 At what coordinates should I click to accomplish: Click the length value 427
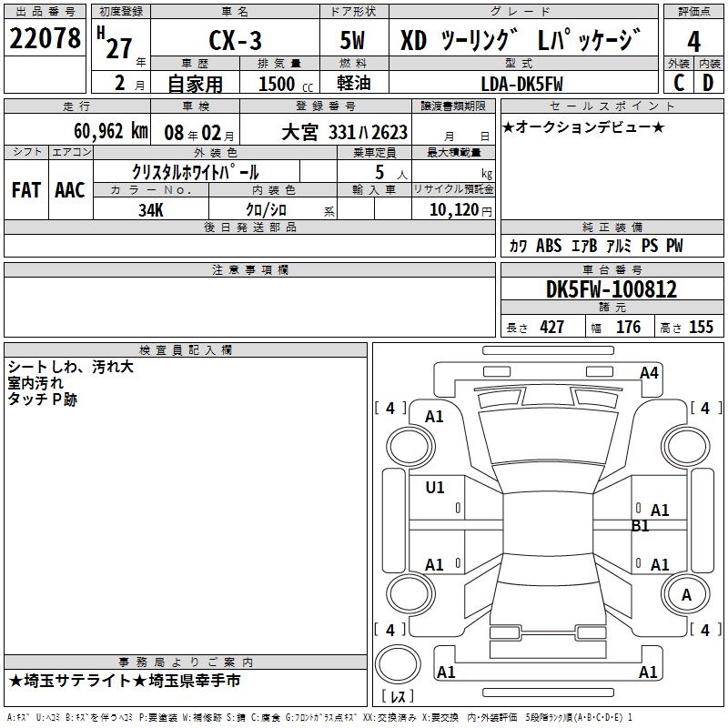[551, 327]
